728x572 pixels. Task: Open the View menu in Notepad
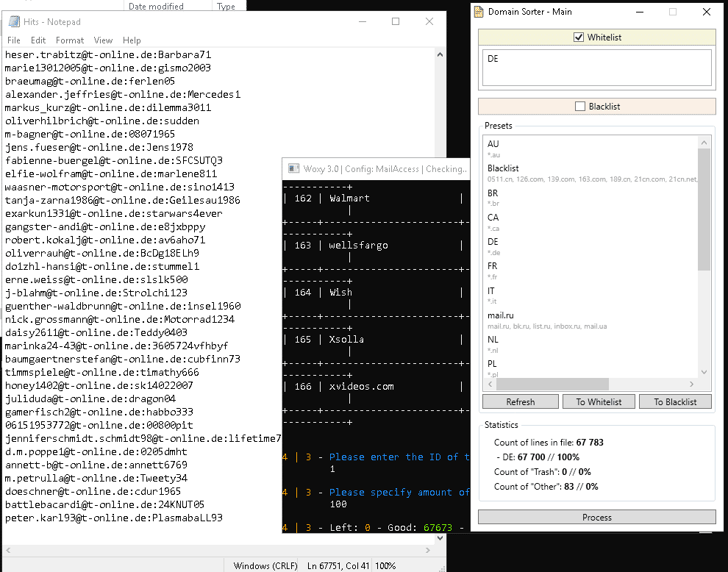coord(103,40)
